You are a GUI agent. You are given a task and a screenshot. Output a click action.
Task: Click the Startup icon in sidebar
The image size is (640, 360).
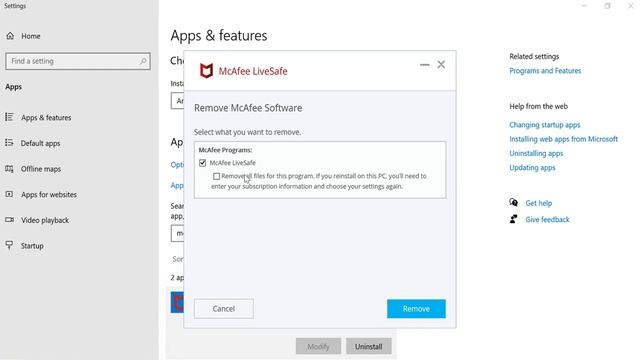[x=9, y=245]
